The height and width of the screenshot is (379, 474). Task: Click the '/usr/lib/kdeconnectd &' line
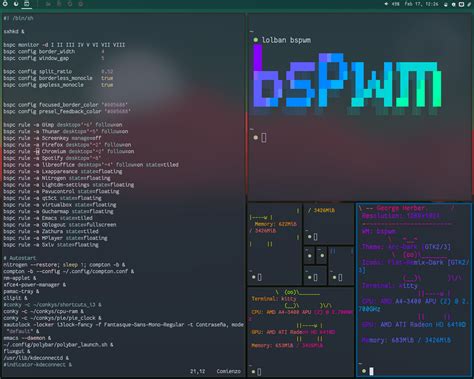click(36, 358)
